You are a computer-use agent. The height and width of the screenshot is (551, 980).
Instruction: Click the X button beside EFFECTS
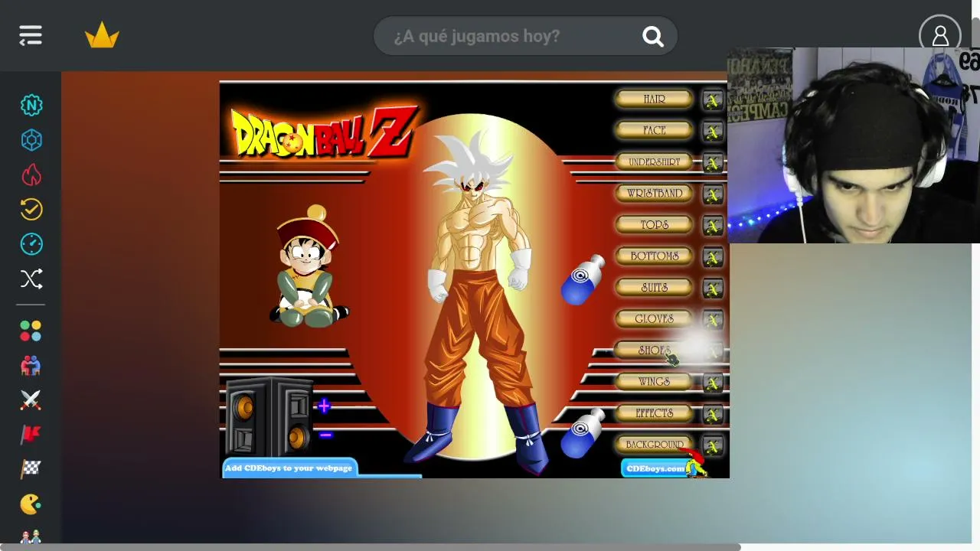pos(713,414)
